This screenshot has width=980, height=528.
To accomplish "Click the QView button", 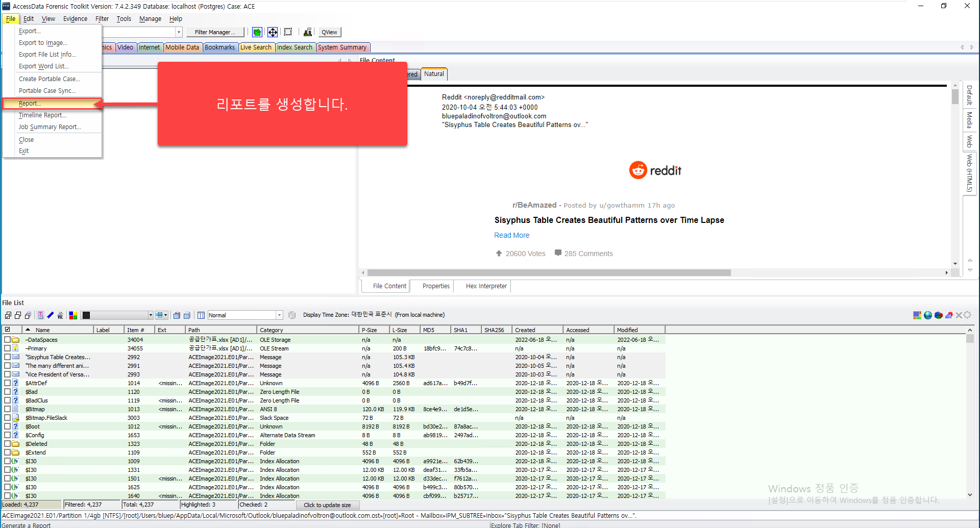I will (x=329, y=32).
